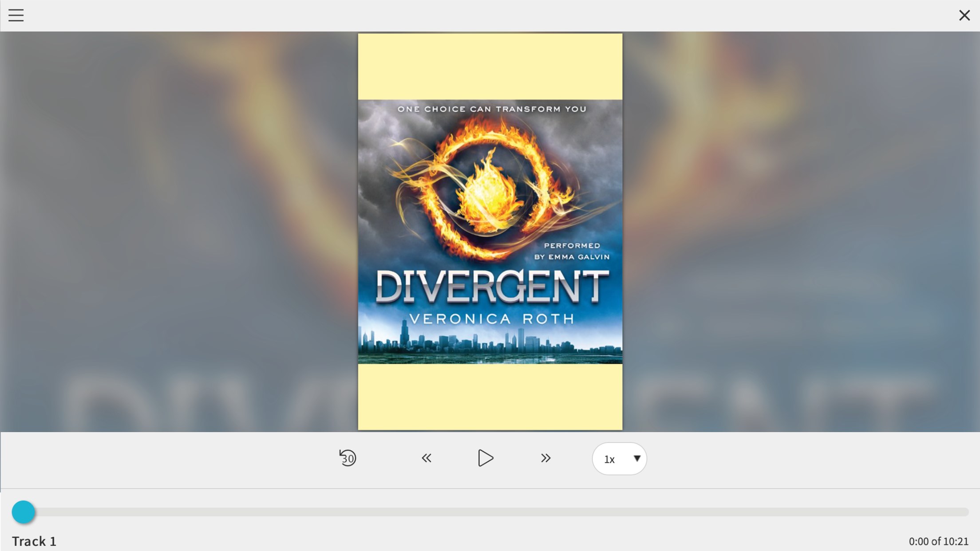Close the audiobook player
Screen dimensions: 980x551
coord(964,16)
